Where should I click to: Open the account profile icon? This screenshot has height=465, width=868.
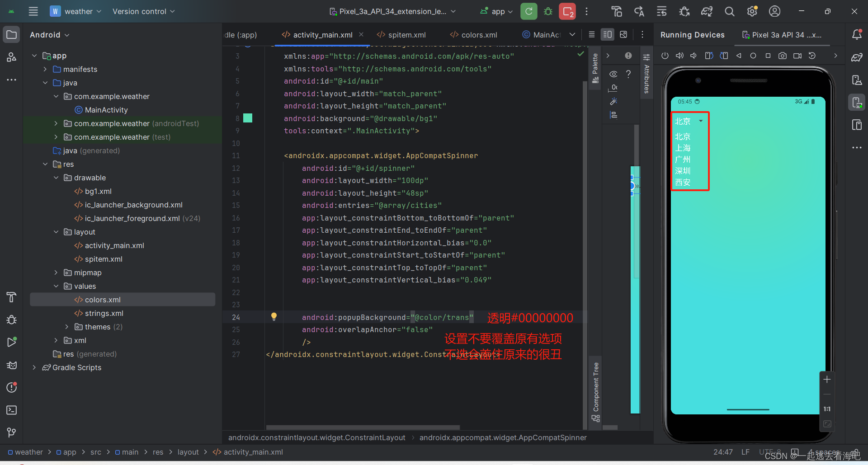(774, 11)
